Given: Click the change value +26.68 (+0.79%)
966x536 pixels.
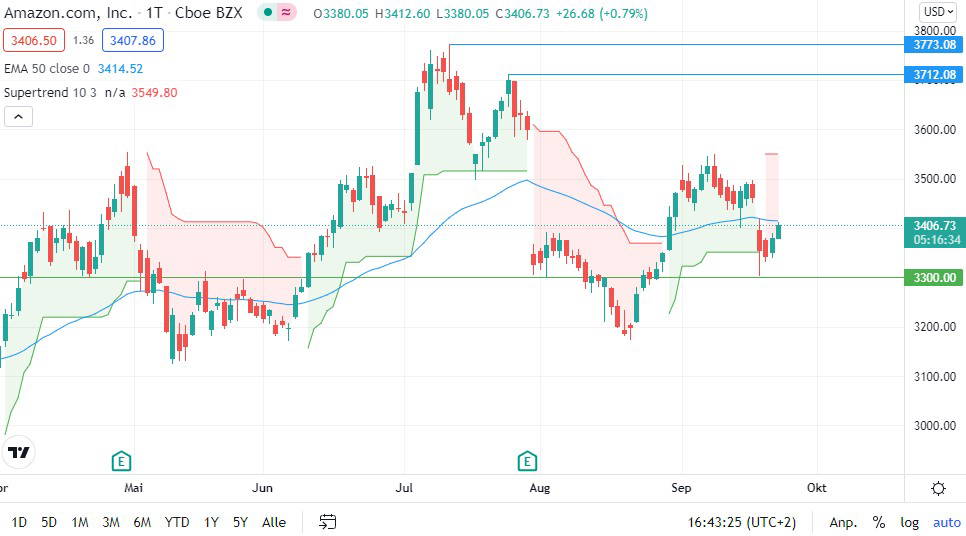Looking at the screenshot, I should point(601,13).
